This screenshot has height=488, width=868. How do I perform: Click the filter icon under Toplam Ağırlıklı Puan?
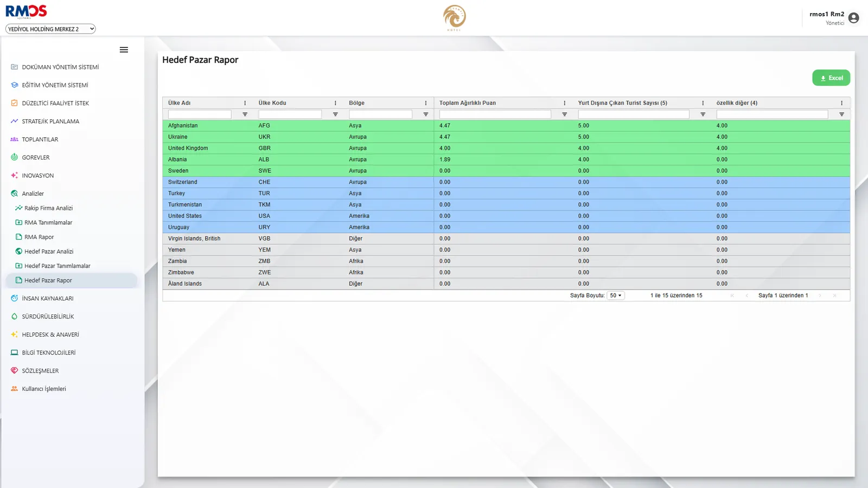point(565,114)
